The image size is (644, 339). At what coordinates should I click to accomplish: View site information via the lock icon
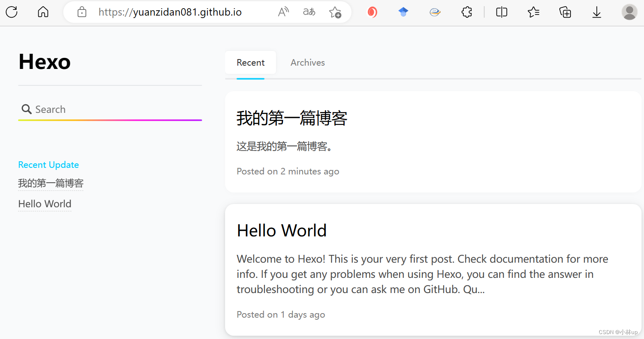coord(82,12)
